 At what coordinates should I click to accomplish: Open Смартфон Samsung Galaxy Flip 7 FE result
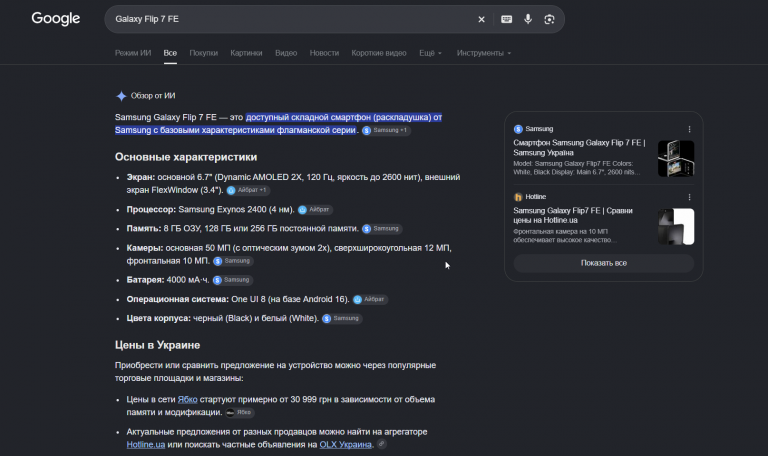(579, 147)
